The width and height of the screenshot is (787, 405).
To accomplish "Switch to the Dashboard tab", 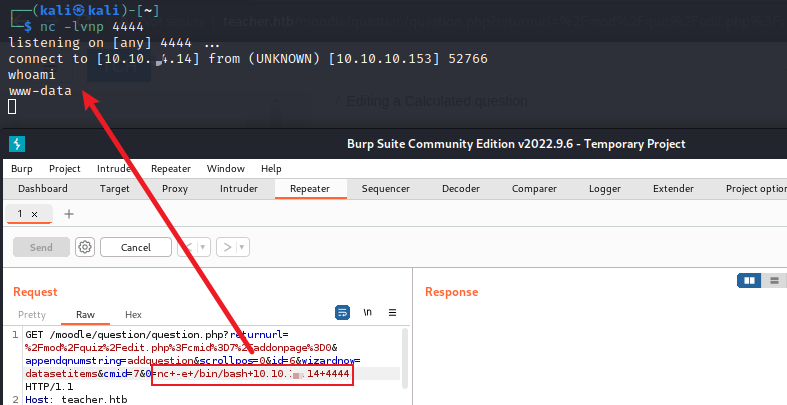I will coord(43,189).
